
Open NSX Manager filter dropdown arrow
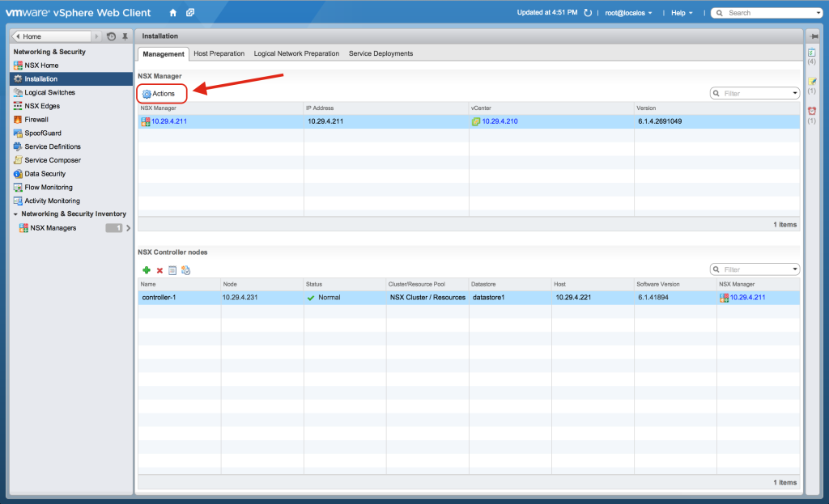click(x=795, y=94)
